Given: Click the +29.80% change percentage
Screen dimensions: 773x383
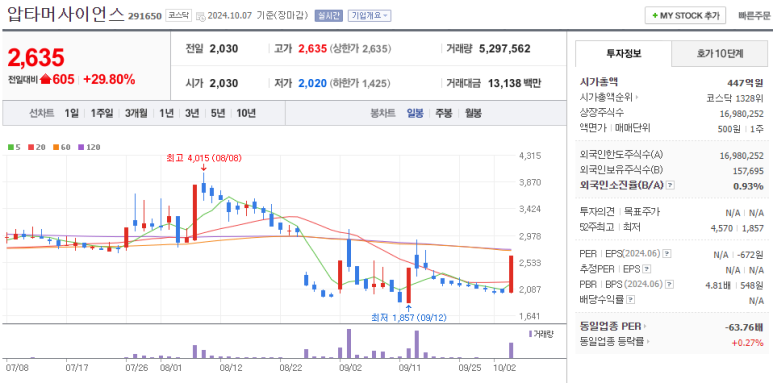Looking at the screenshot, I should pos(109,79).
